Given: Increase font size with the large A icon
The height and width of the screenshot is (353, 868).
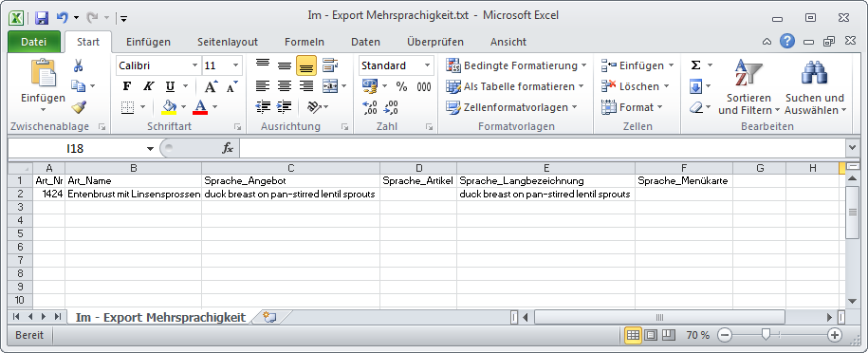Looking at the screenshot, I should pyautogui.click(x=211, y=86).
